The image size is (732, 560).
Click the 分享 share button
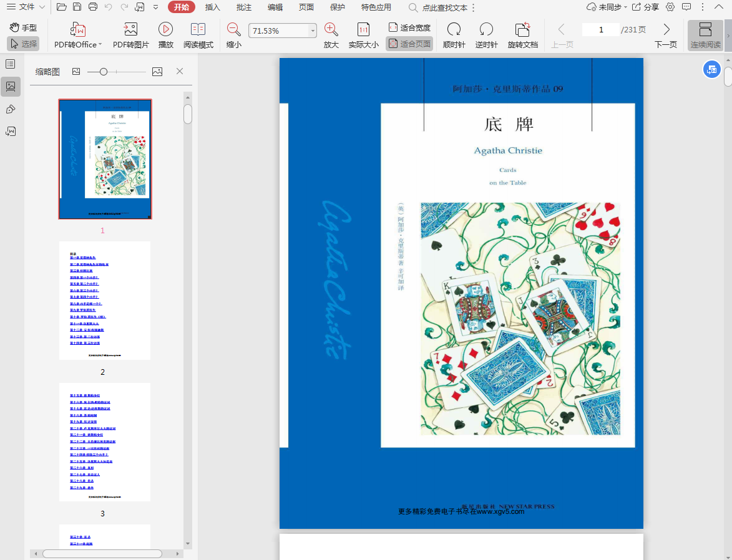[x=645, y=7]
